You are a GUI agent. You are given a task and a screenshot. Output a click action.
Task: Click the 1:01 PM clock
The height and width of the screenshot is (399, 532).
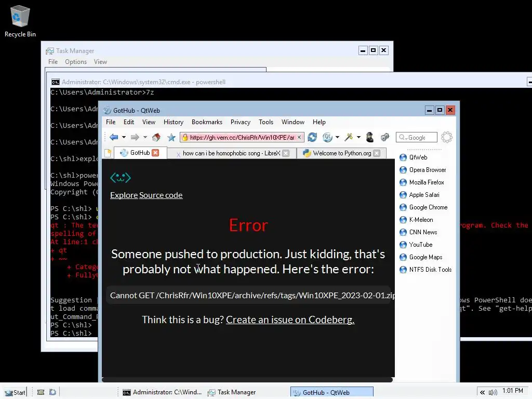(513, 391)
